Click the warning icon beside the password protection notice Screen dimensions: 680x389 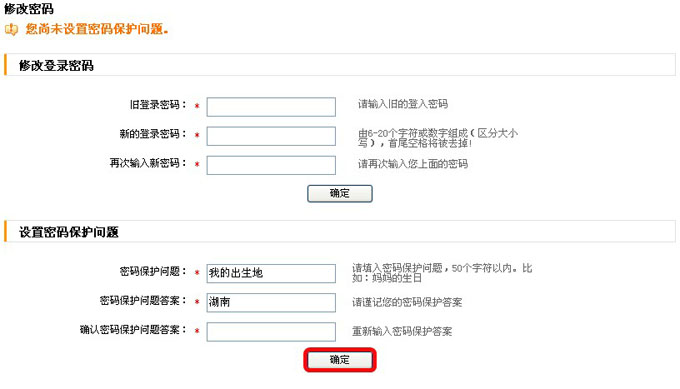[11, 29]
